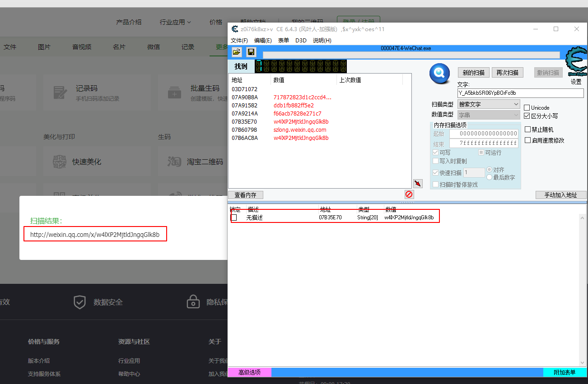This screenshot has height=384, width=588.
Task: Toggle the 扫描时暂停游戏 checkbox
Action: [436, 185]
